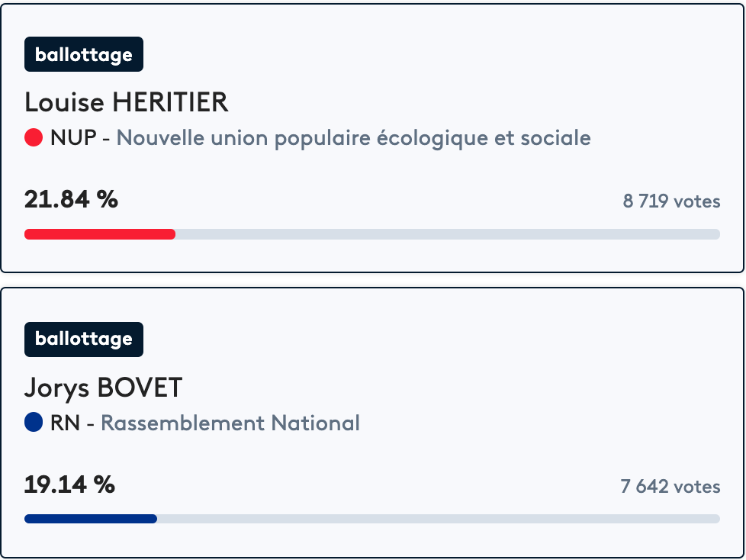Click the 7 642 votes count
This screenshot has height=560, width=746.
point(670,486)
